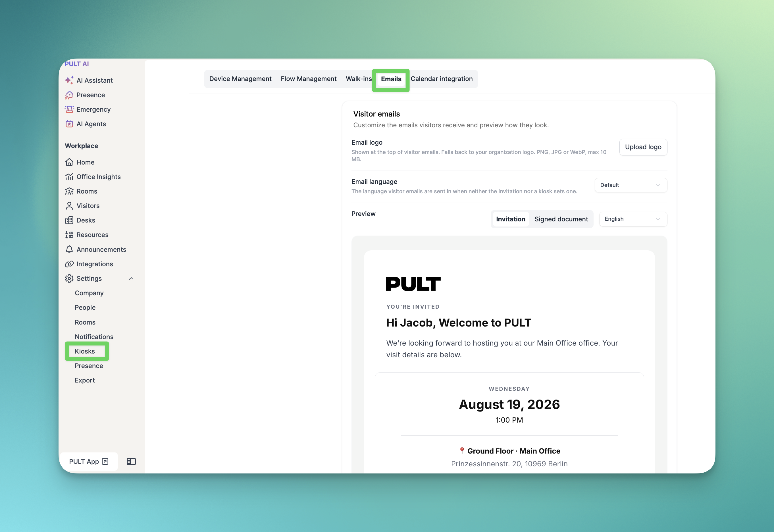Open People settings
Screen dimensions: 774x532
(x=85, y=307)
